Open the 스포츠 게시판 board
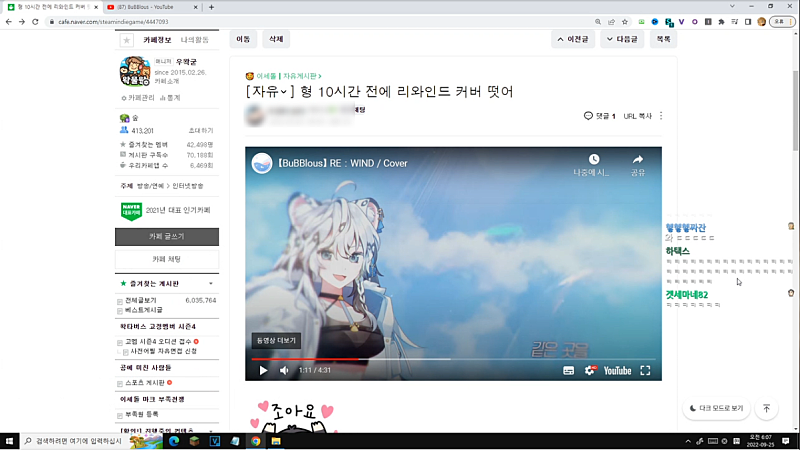The width and height of the screenshot is (800, 450). click(145, 383)
